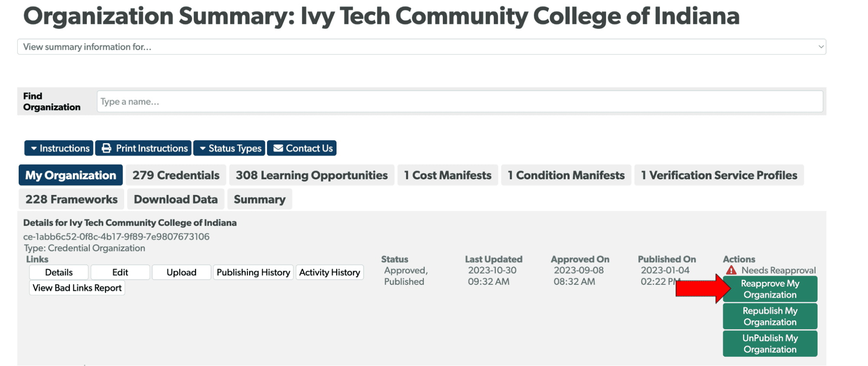
Task: Click the red warning triangle icon
Action: point(731,270)
